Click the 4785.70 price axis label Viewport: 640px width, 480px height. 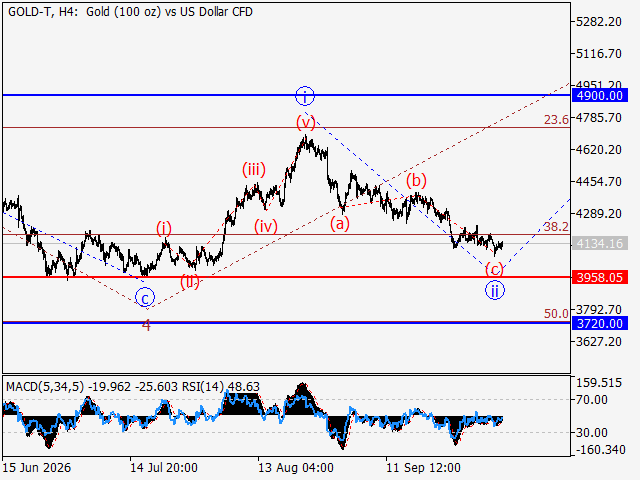click(599, 118)
